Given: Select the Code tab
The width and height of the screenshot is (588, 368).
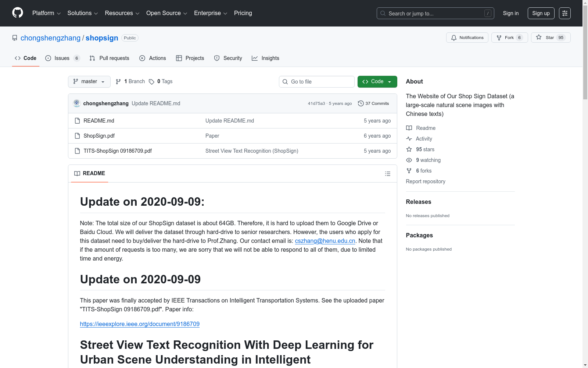Looking at the screenshot, I should [x=26, y=58].
